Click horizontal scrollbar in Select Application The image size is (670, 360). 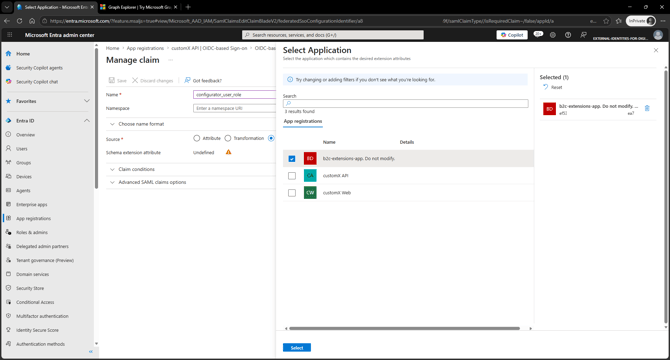(404, 328)
